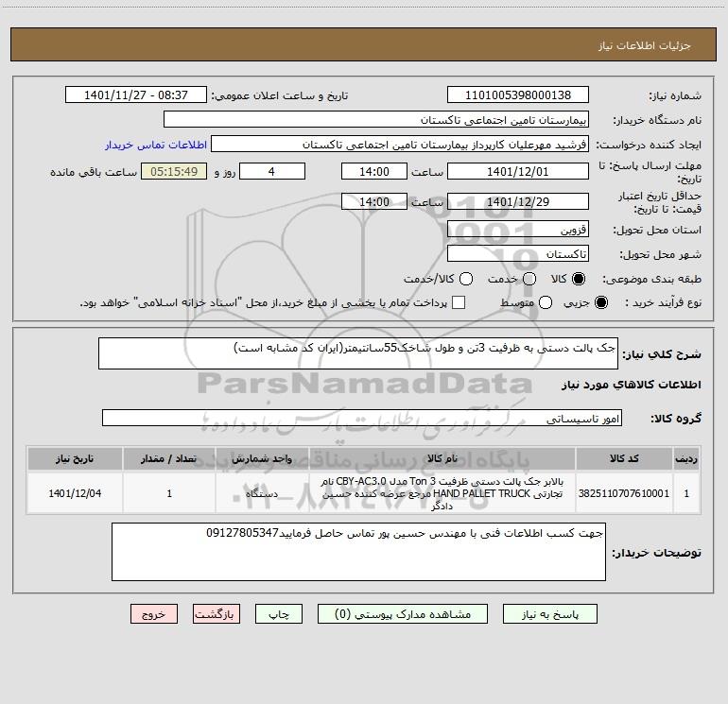This screenshot has height=704, width=728.
Task: Open the اطلاعات تماس خریدار link
Action: pos(156,145)
